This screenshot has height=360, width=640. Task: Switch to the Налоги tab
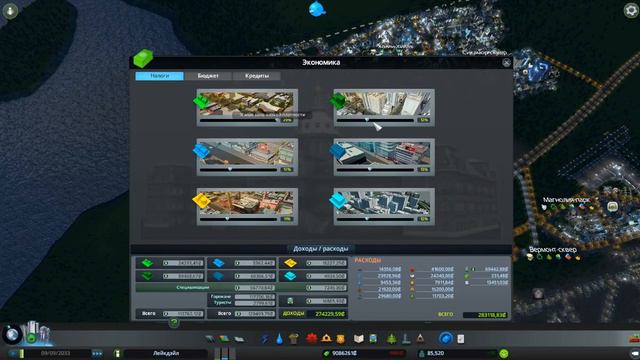(160, 76)
